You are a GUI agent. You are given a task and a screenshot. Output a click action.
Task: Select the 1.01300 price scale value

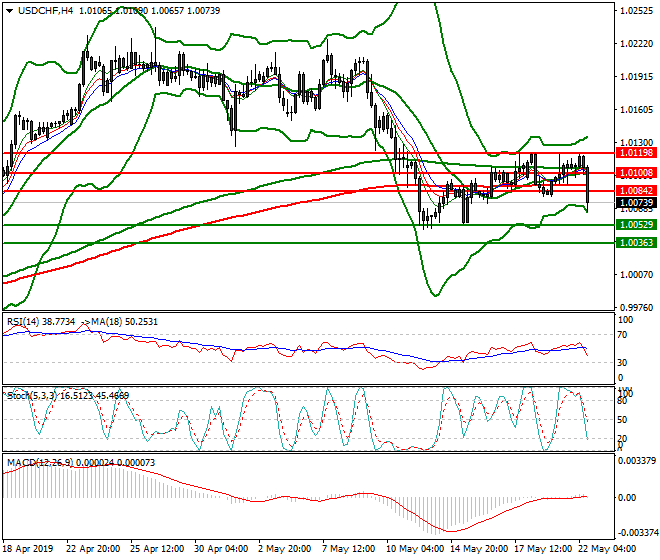[x=637, y=143]
